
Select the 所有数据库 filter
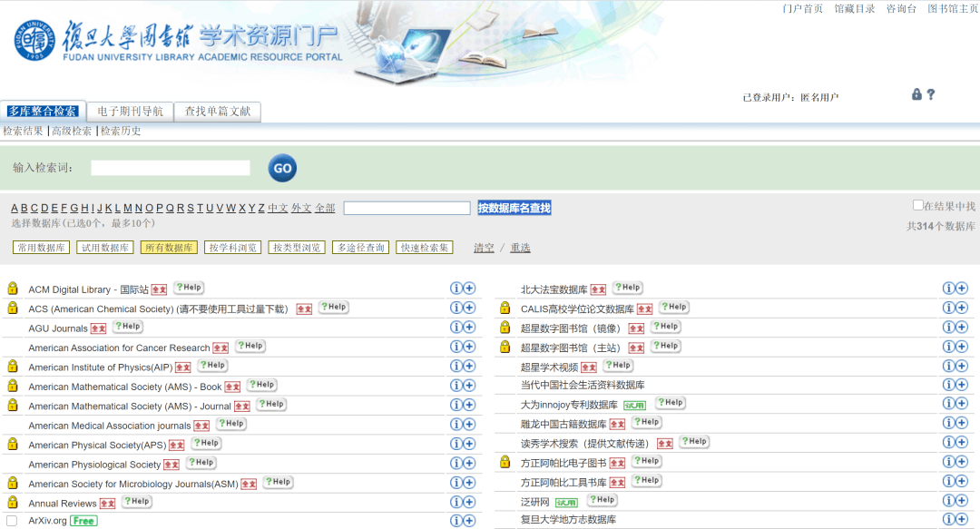coord(169,248)
